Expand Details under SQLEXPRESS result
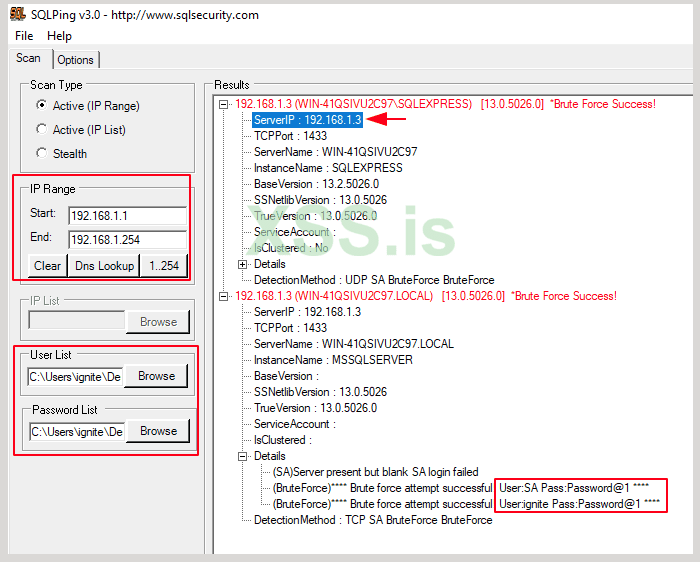 tap(242, 265)
